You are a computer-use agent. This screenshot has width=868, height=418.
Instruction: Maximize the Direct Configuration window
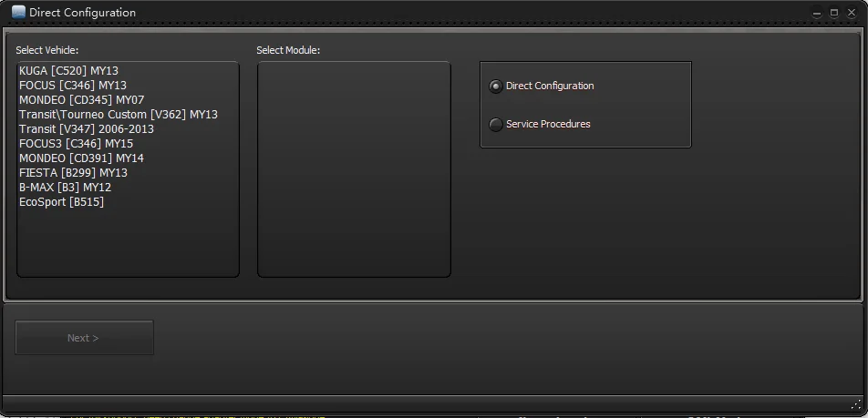click(833, 13)
